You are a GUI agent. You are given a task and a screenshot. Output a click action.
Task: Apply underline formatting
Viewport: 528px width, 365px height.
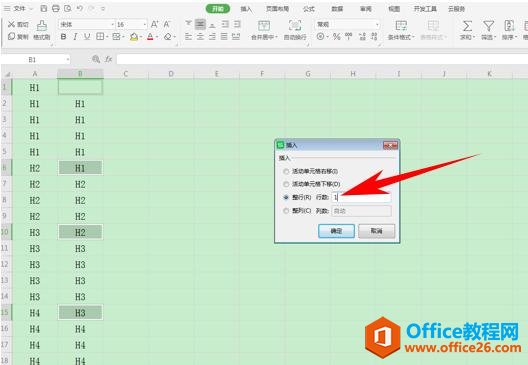[87, 37]
